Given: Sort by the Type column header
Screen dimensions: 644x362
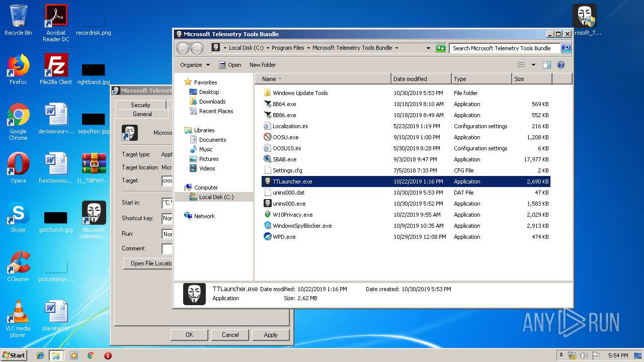Looking at the screenshot, I should click(481, 79).
